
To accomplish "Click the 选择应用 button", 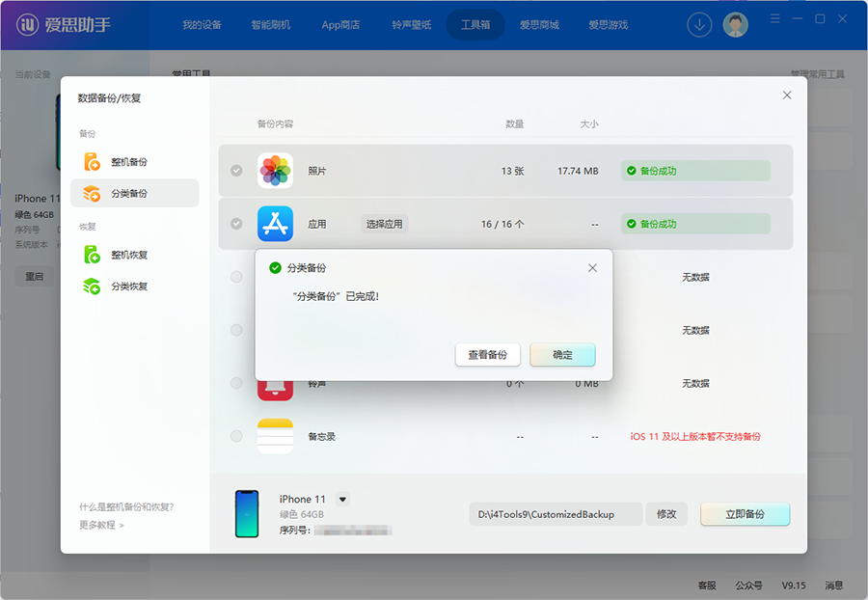I will coord(384,224).
